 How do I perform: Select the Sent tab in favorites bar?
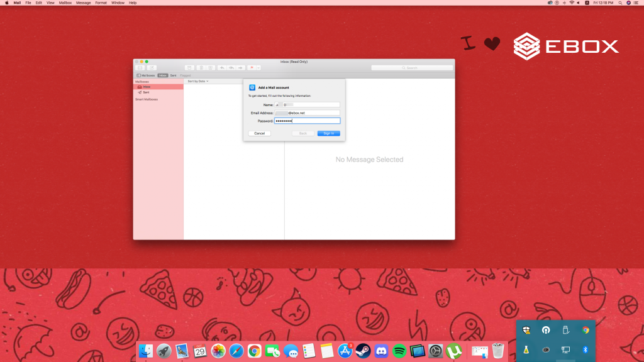click(173, 75)
